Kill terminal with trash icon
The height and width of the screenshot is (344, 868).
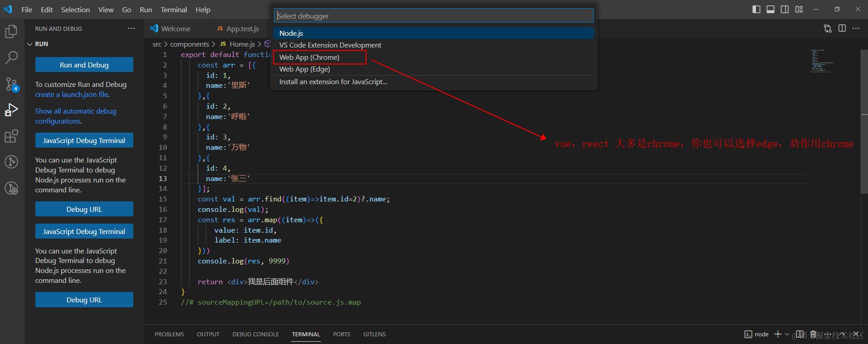[x=814, y=334]
